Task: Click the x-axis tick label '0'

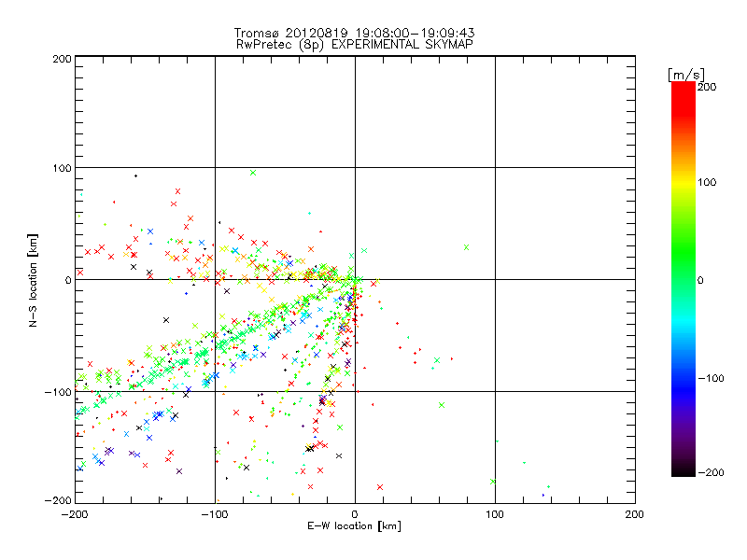Action: coord(355,514)
